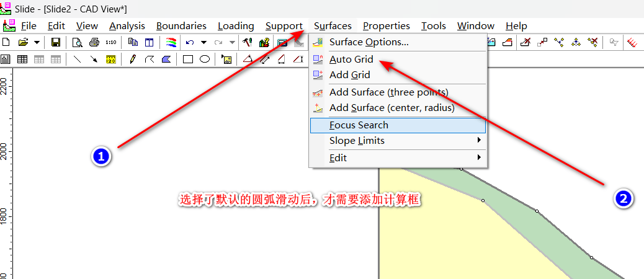The height and width of the screenshot is (279, 644).
Task: Select the Ellipse drawing tool
Action: (x=205, y=60)
